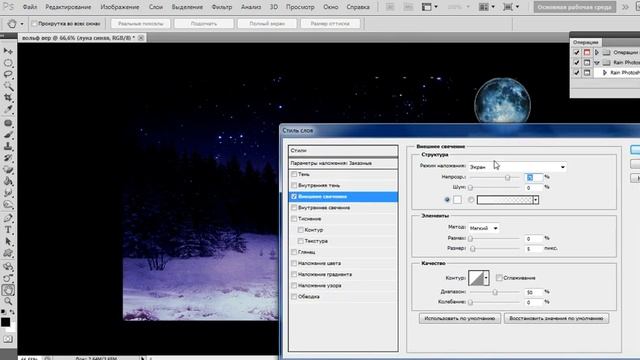The image size is (640, 360).
Task: Open the Слои menu
Action: (156, 7)
